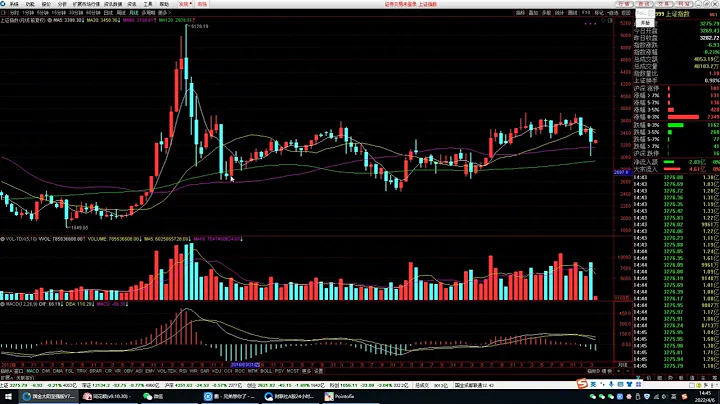Click the 行情 button at top right
This screenshot has height=404, width=720.
pyautogui.click(x=624, y=4)
